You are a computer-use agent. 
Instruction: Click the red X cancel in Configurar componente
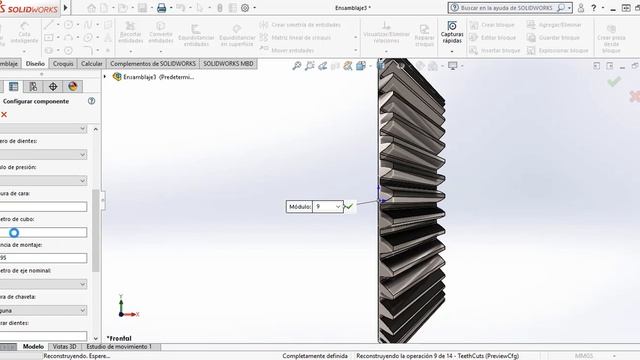4,115
